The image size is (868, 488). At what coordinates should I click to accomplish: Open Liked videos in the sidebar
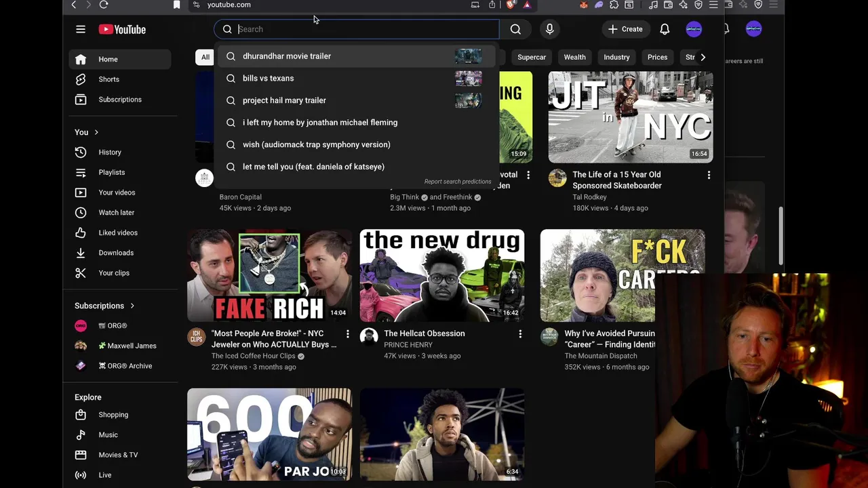click(x=120, y=232)
